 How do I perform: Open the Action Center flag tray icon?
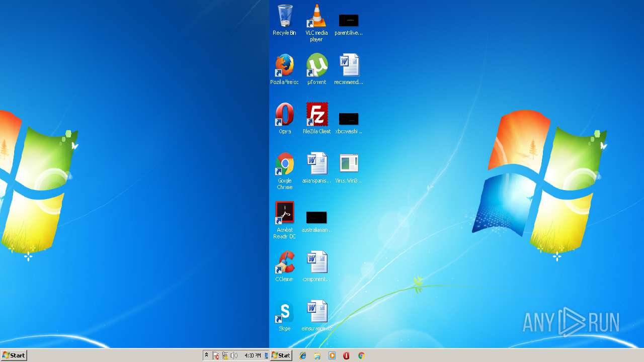click(216, 355)
